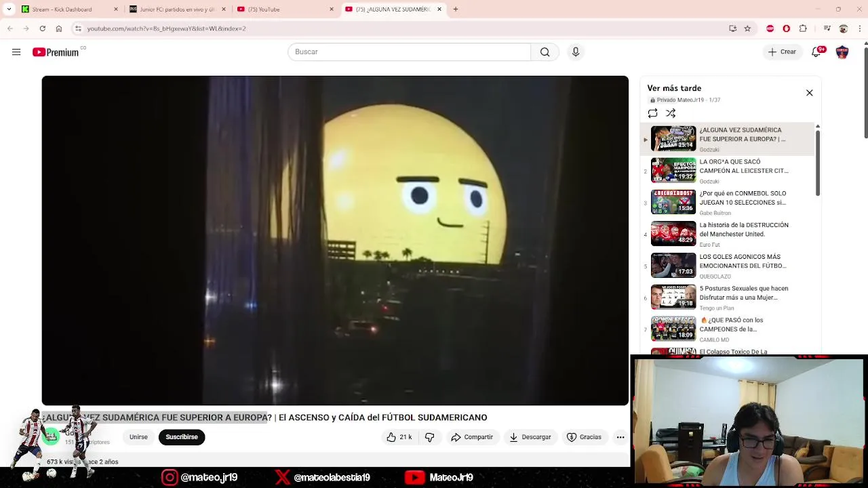Focus the Buscar search field
Screen dimensions: 868x488
click(410, 52)
